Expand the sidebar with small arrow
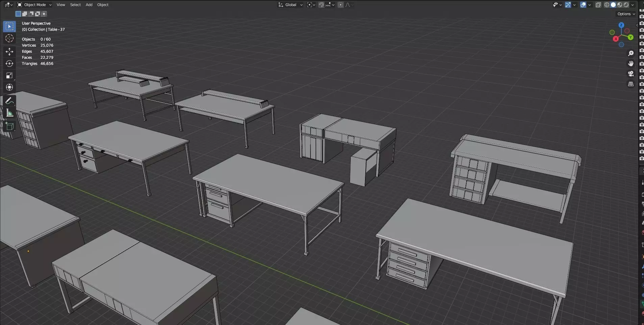The width and height of the screenshot is (644, 325). pos(637,25)
